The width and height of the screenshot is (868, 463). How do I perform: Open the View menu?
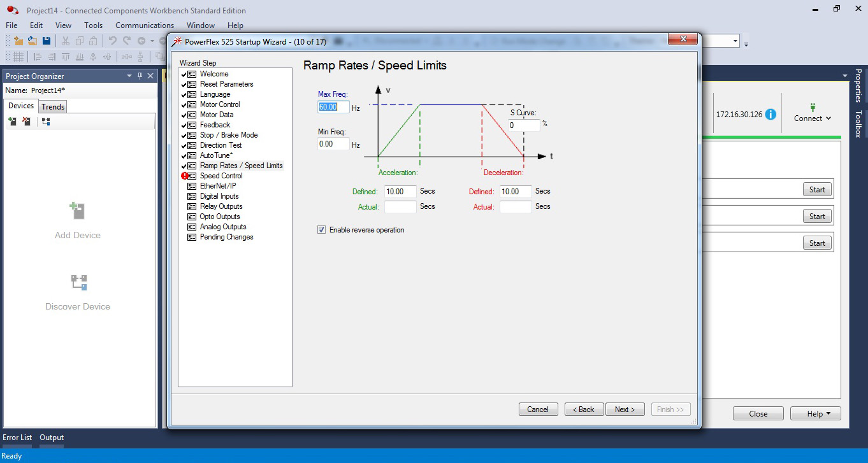64,25
